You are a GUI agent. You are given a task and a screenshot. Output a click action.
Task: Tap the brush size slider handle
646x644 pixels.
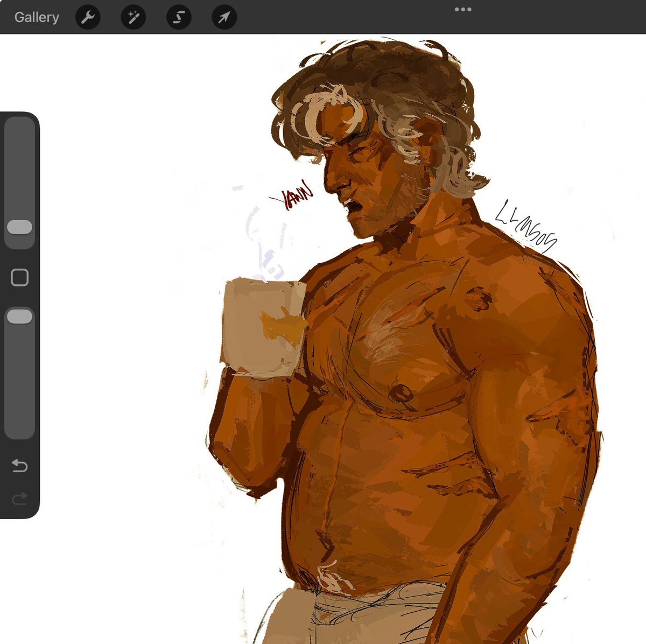click(x=19, y=226)
